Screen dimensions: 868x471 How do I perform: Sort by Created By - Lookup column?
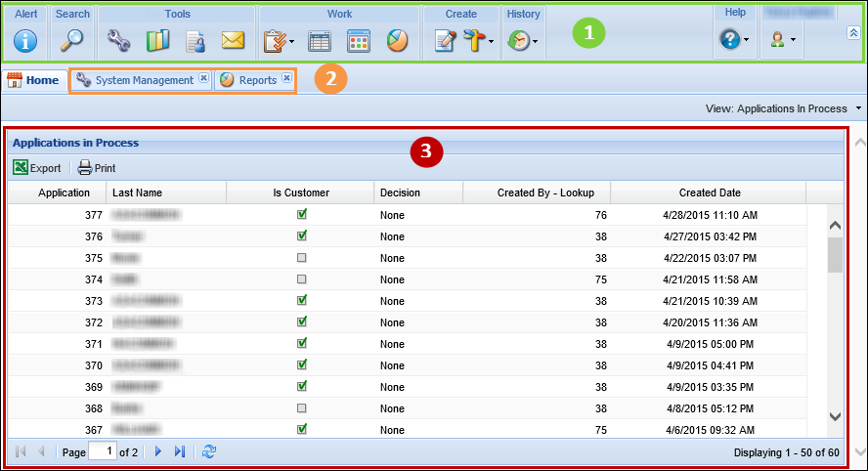pyautogui.click(x=537, y=193)
